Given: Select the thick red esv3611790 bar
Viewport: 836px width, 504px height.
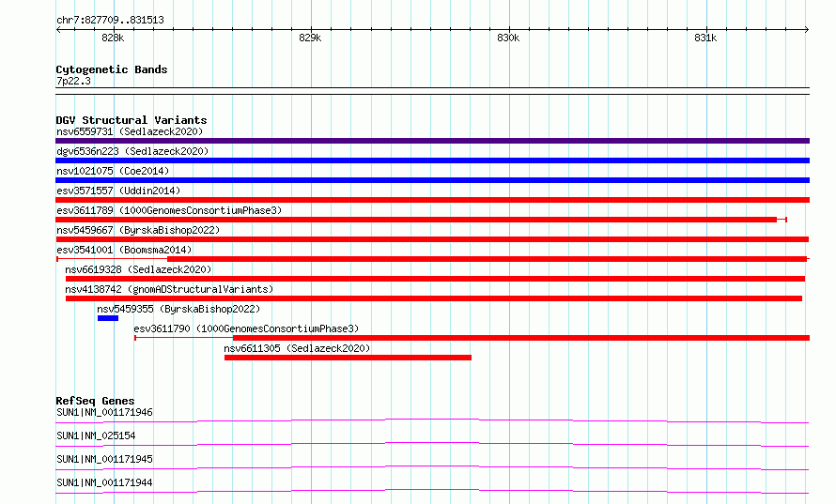Looking at the screenshot, I should coord(521,338).
